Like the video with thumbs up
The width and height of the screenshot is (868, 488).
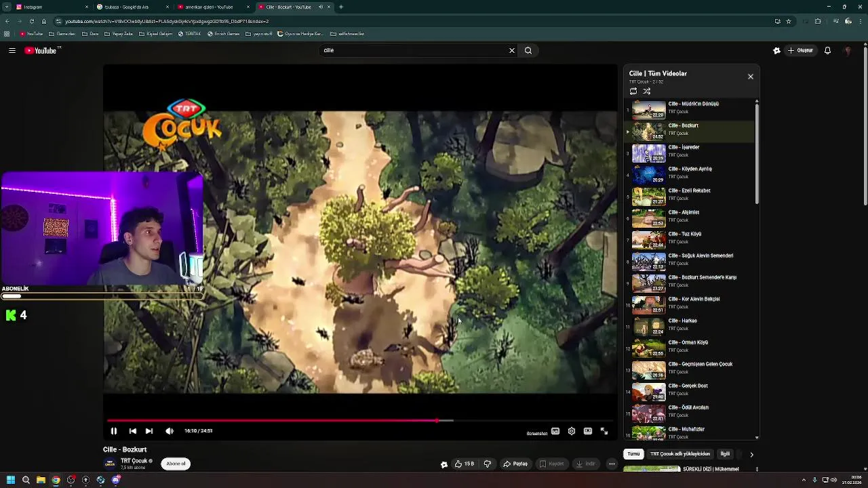click(465, 464)
